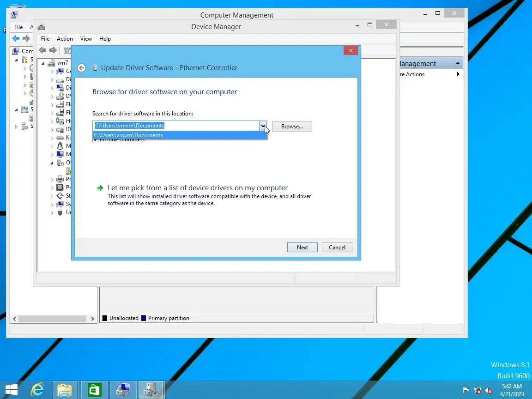This screenshot has height=399, width=532.
Task: Select the Human Interface Devices icon
Action: point(60,121)
